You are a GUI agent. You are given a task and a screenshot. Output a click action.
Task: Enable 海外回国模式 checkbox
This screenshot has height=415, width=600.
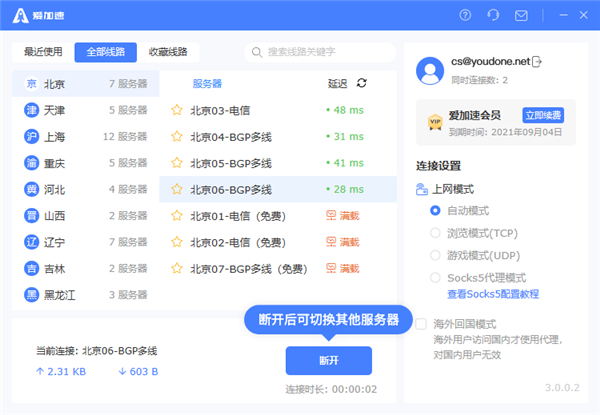[x=421, y=324]
